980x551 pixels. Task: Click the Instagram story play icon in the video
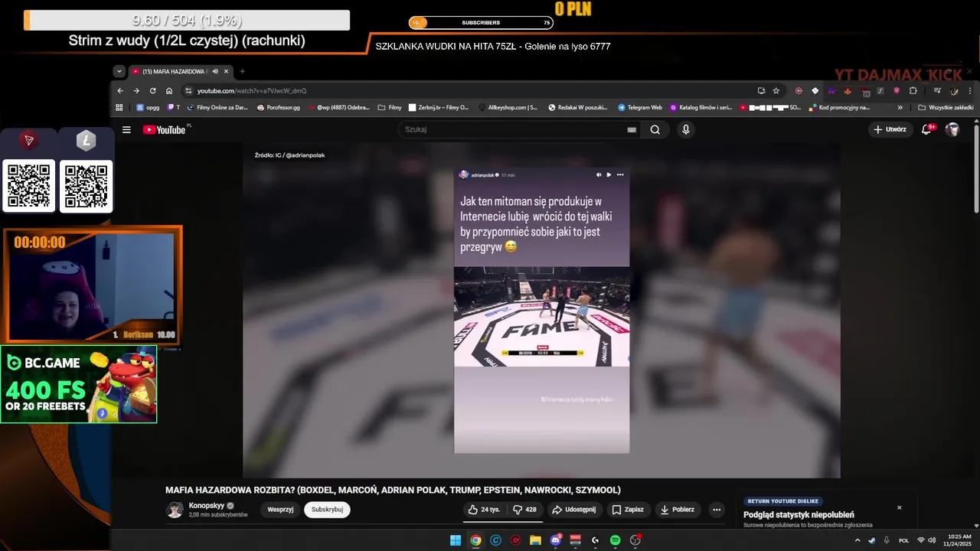[x=609, y=174]
